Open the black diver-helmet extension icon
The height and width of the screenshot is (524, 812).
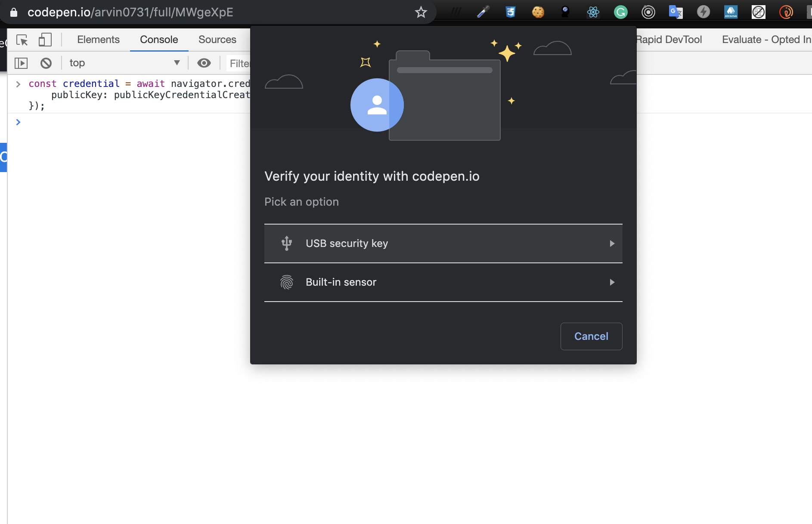click(x=565, y=12)
